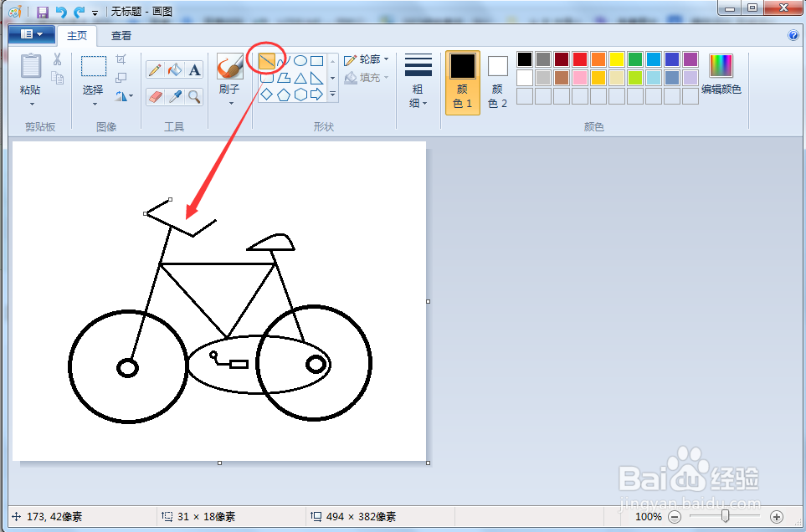Open the Paint application menu

pyautogui.click(x=31, y=34)
